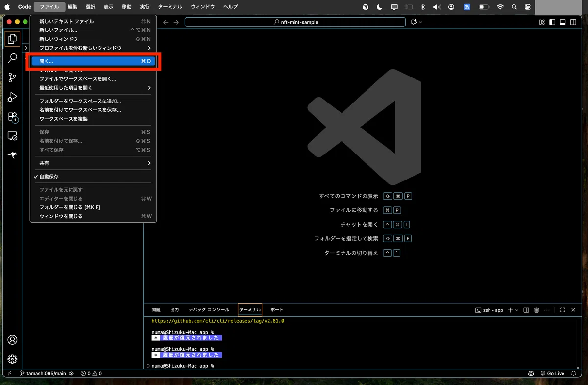The image size is (588, 385).
Task: Open the ターミナル menu in menu bar
Action: [x=170, y=7]
